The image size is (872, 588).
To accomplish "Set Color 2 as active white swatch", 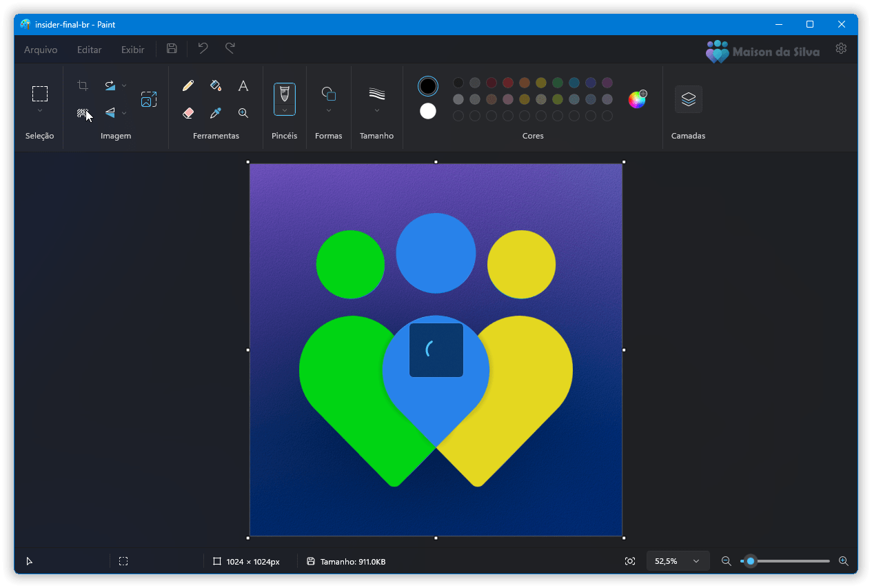I will pos(427,110).
